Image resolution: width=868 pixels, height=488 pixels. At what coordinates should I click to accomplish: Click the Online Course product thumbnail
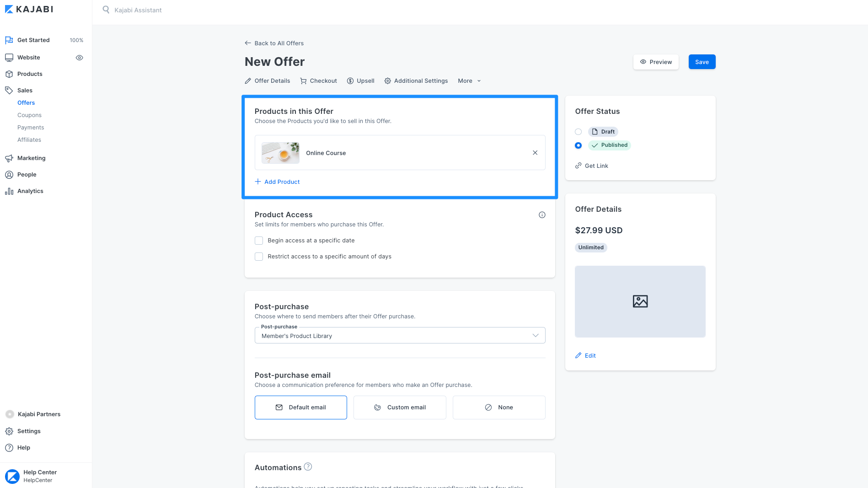coord(280,153)
